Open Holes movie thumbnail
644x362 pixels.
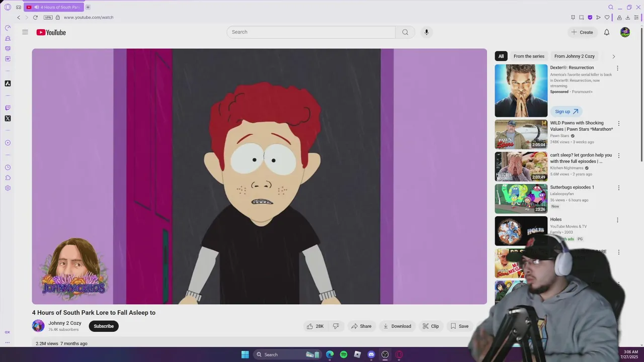[521, 231]
